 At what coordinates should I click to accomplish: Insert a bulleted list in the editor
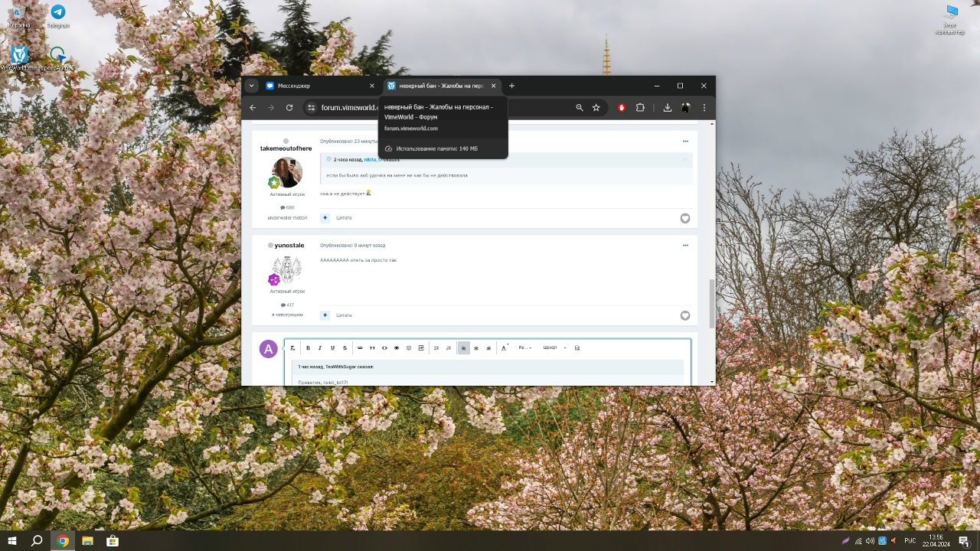(436, 348)
